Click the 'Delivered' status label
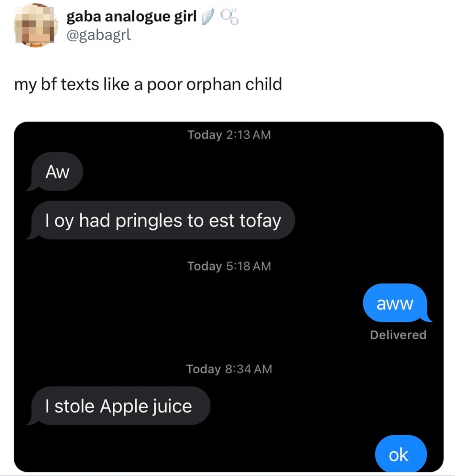 click(398, 335)
